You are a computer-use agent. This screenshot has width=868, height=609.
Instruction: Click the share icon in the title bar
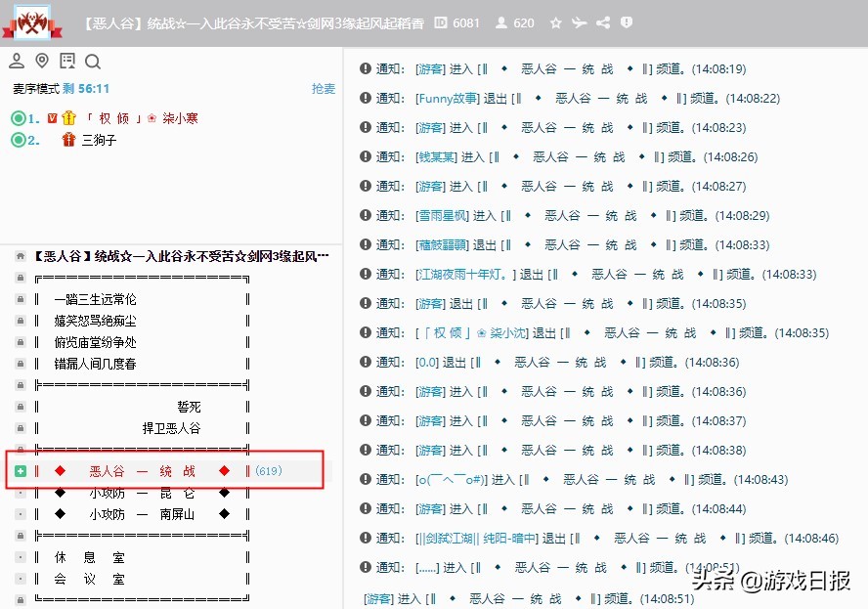[x=603, y=22]
